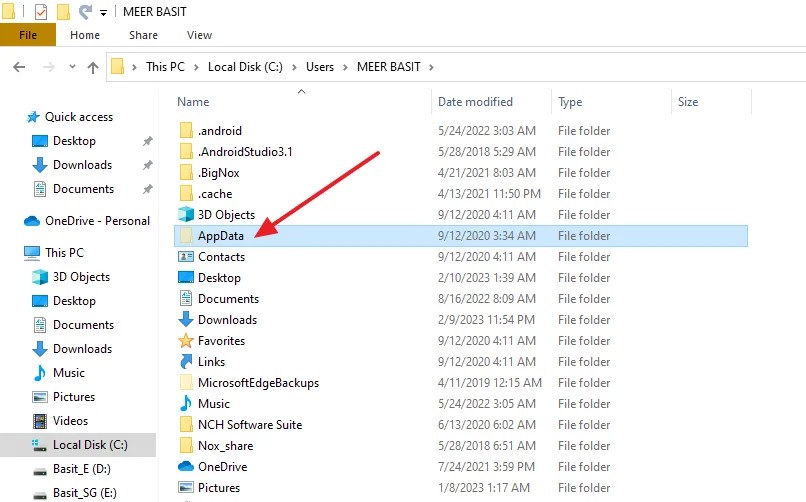
Task: Select the date 7/24/2021 3:59 PM cell
Action: (486, 467)
